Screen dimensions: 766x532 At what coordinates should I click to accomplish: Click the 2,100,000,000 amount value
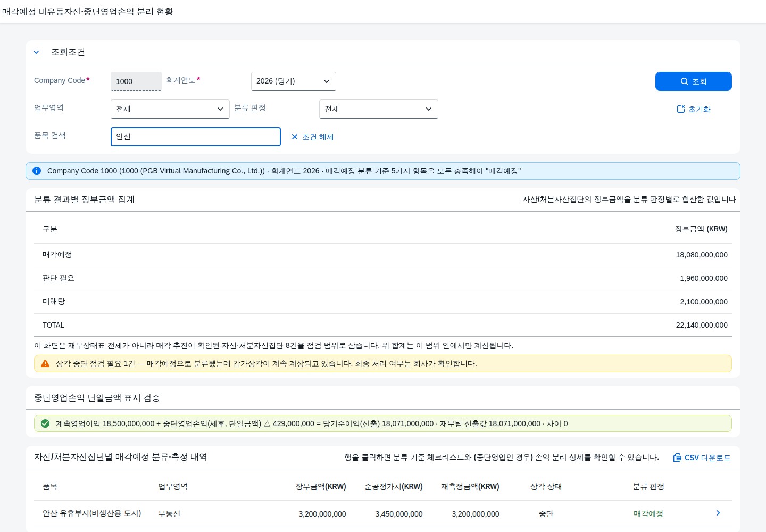[704, 302]
